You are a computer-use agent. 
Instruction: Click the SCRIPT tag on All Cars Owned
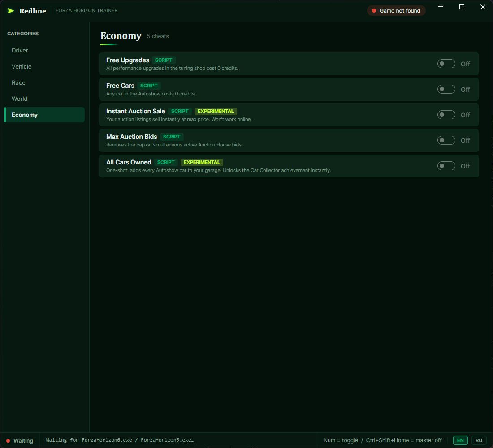click(166, 162)
